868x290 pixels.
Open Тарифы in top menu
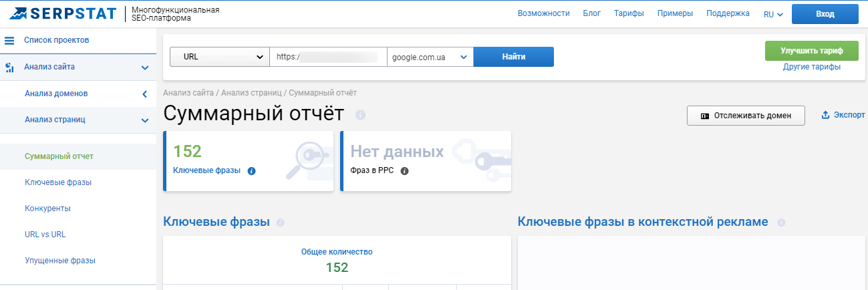629,13
